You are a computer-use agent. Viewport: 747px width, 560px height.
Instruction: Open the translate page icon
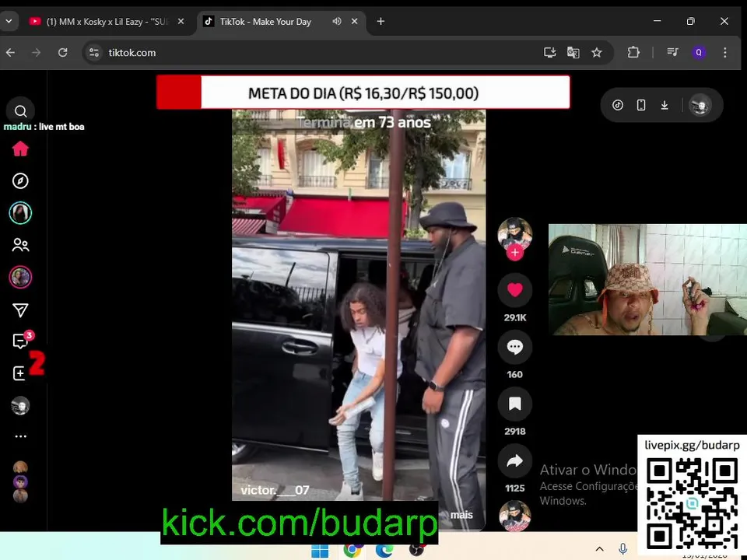click(573, 52)
